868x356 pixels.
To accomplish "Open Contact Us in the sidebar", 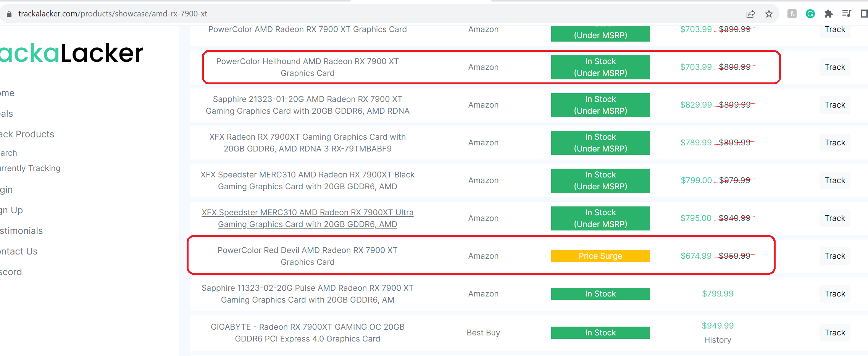I will (19, 251).
